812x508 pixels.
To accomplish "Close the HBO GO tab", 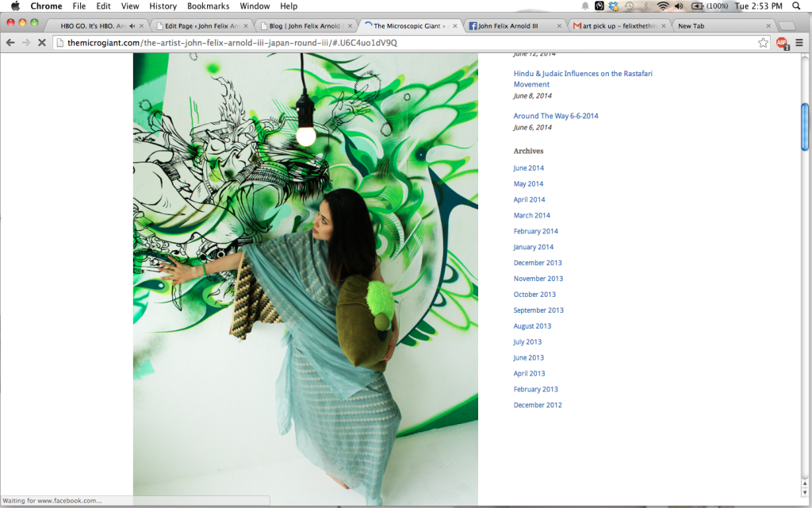I will [141, 26].
